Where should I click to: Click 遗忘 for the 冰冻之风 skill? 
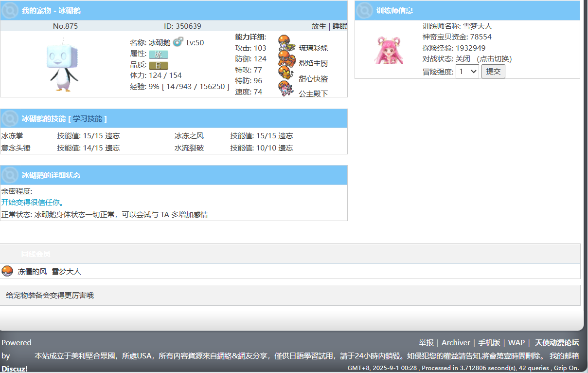pyautogui.click(x=285, y=136)
